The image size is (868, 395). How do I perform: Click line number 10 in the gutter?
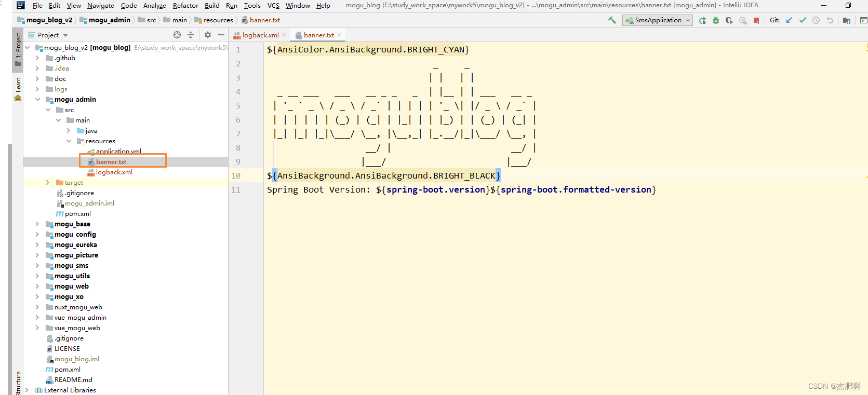pos(236,176)
